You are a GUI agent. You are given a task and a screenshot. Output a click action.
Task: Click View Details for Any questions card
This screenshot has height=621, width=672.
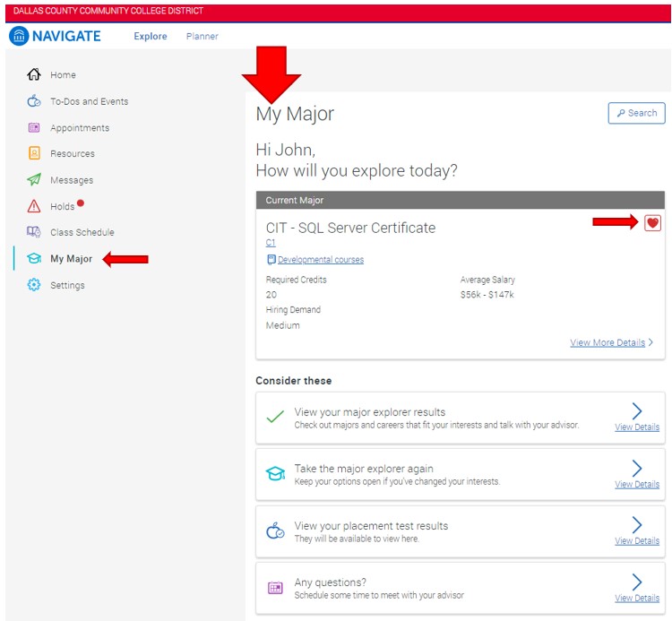click(636, 598)
